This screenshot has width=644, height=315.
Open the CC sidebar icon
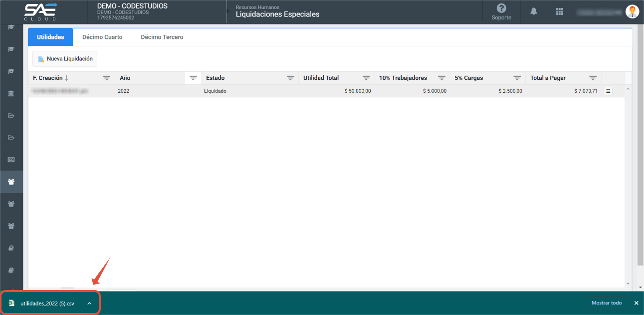(11, 159)
